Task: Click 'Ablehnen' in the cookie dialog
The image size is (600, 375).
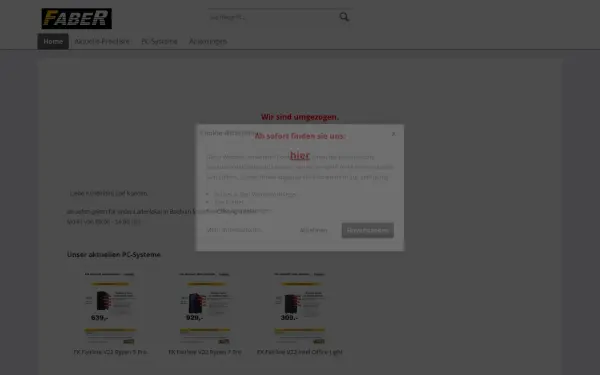Action: (x=313, y=230)
